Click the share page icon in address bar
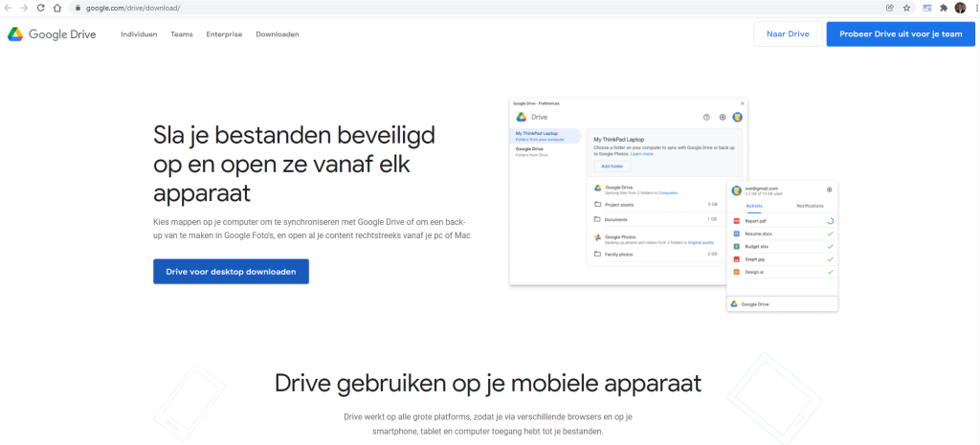The height and width of the screenshot is (445, 980). (890, 8)
